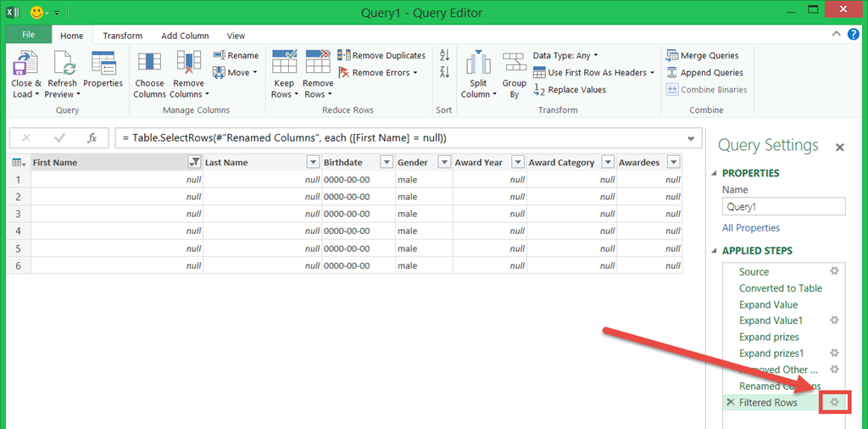Click the All Properties link
The width and height of the screenshot is (868, 429).
click(x=750, y=228)
